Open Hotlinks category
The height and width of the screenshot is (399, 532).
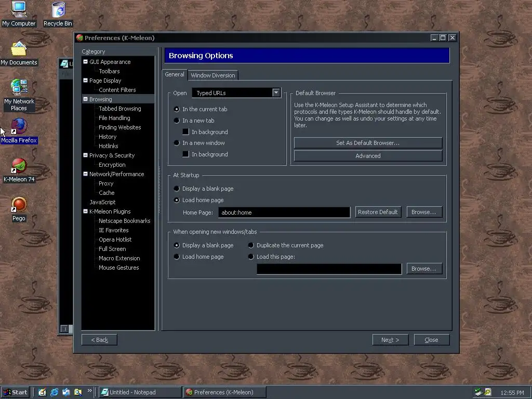[x=109, y=146]
